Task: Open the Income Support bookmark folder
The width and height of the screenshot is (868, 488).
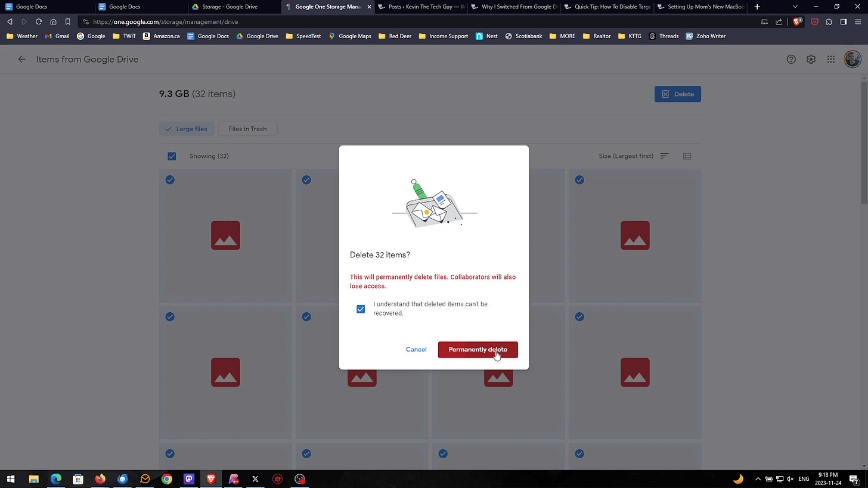Action: (x=443, y=36)
